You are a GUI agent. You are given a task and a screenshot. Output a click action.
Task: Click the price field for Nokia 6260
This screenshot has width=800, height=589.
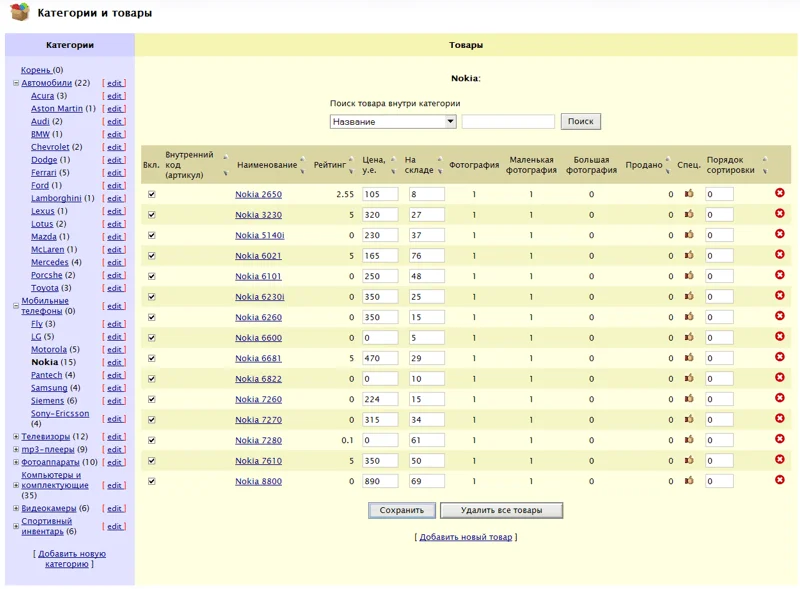(x=379, y=317)
